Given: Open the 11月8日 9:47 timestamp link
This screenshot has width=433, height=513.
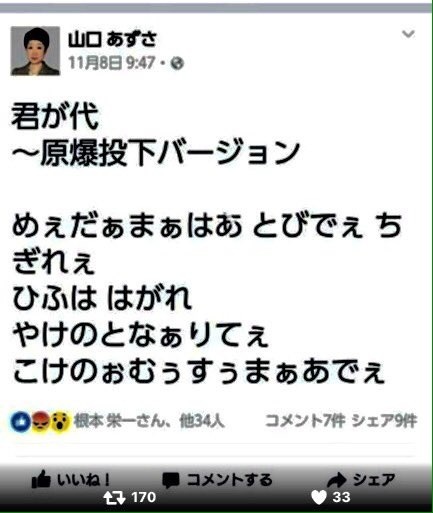Looking at the screenshot, I should coord(112,63).
